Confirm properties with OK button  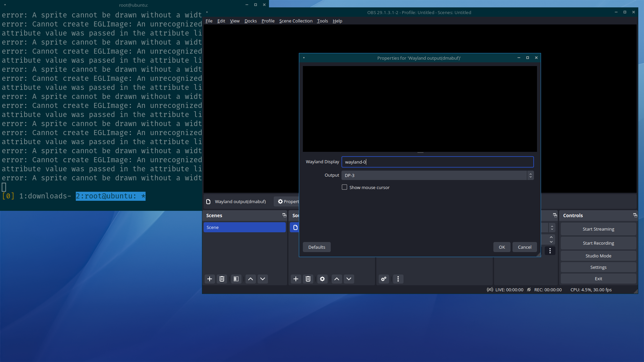click(502, 247)
